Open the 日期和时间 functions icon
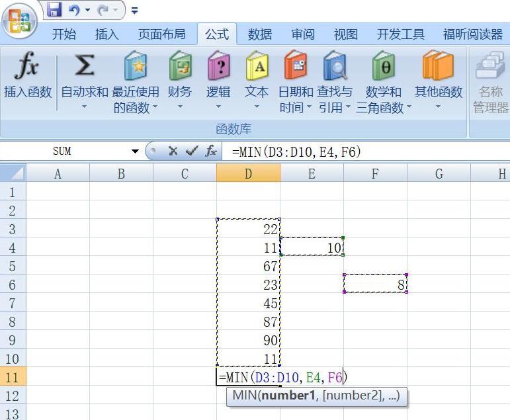This screenshot has height=420, width=510. 296,65
